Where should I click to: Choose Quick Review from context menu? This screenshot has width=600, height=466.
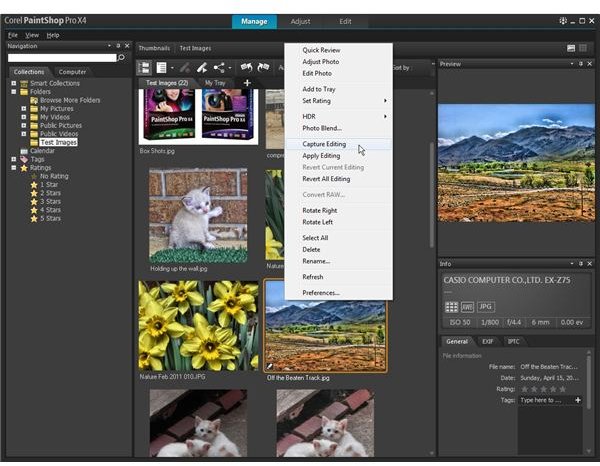click(x=339, y=50)
